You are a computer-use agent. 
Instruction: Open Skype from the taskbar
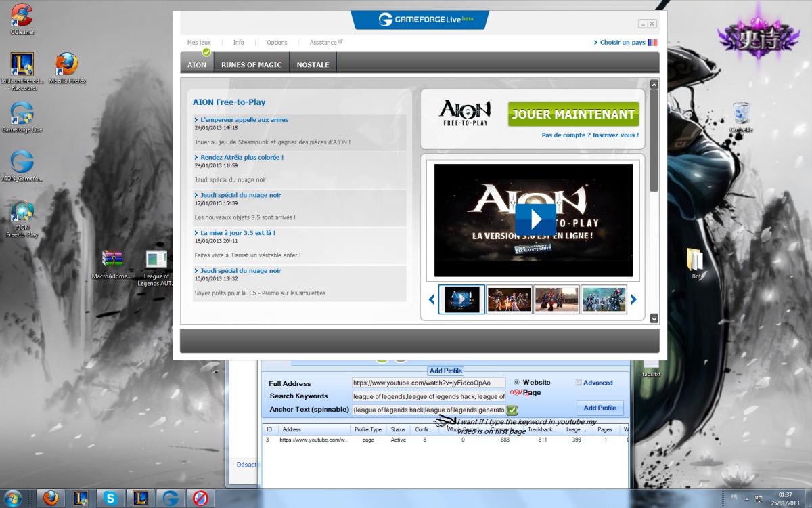[x=111, y=498]
